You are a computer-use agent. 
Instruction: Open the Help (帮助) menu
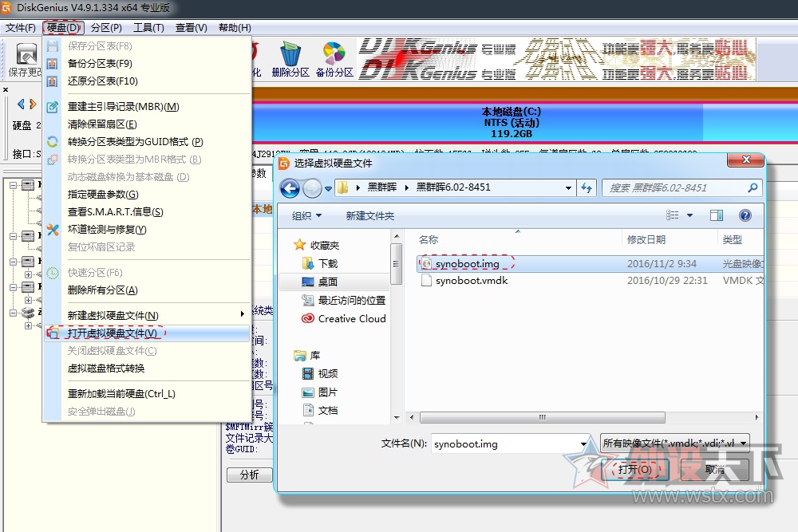click(x=235, y=27)
